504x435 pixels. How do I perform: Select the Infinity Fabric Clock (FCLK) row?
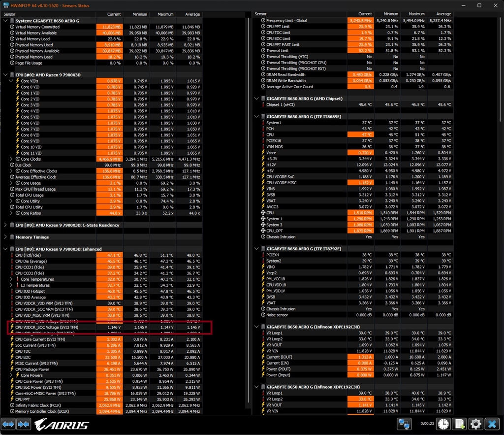point(101,405)
